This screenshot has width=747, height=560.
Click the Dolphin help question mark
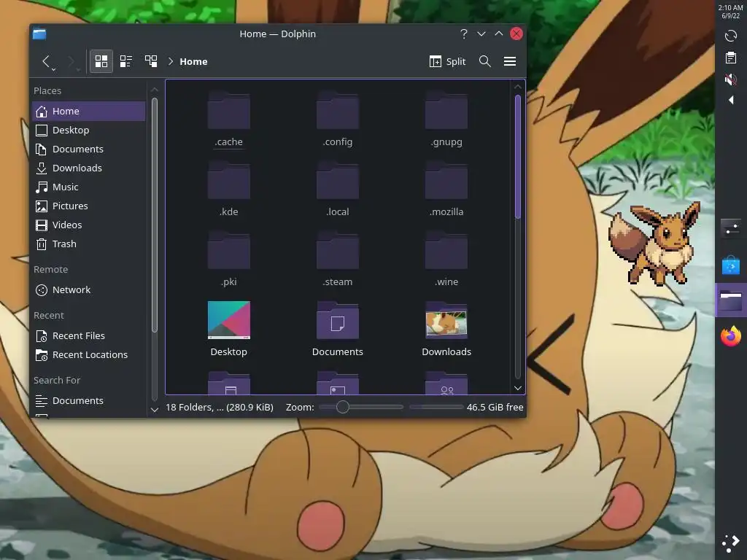(x=463, y=34)
